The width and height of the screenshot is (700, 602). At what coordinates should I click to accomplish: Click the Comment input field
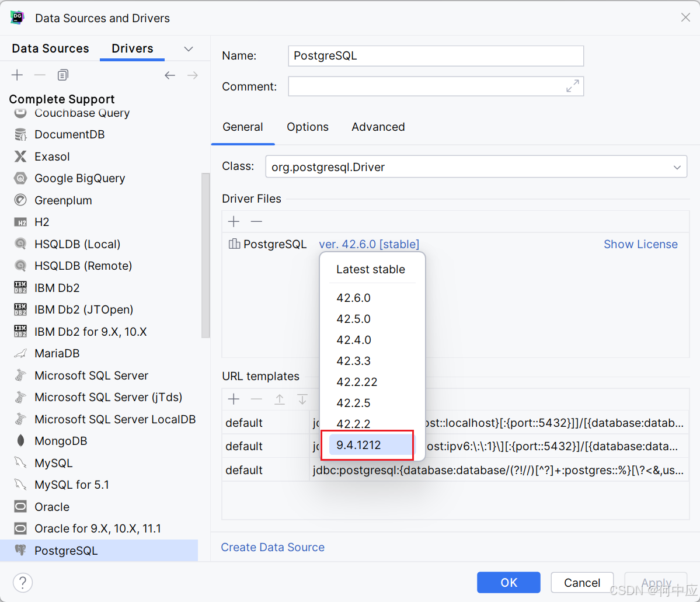(436, 86)
